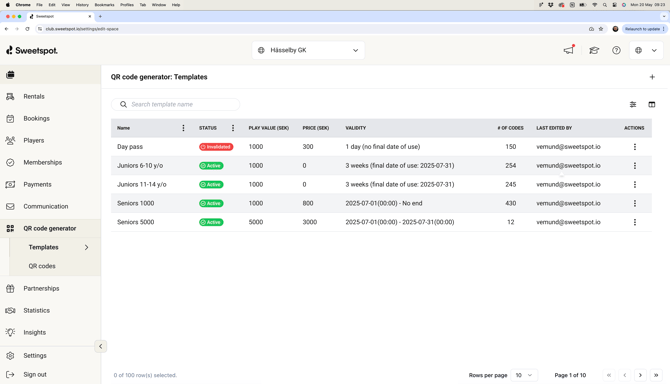Bookmark page with star icon

[601, 29]
